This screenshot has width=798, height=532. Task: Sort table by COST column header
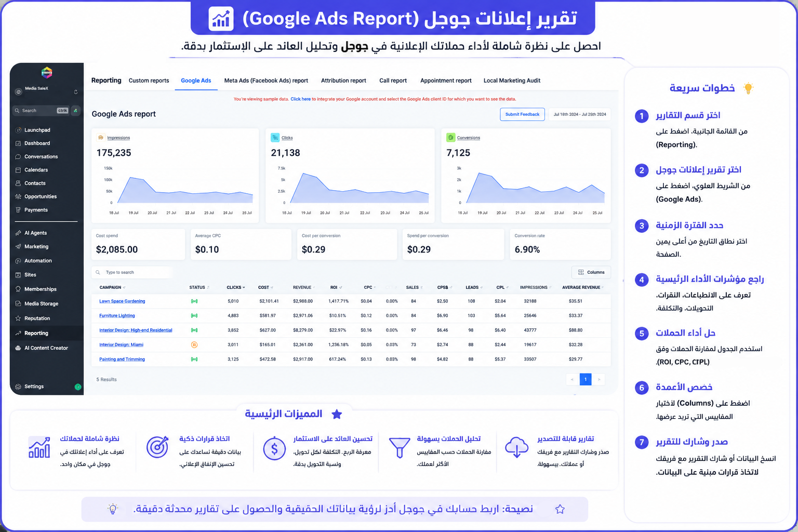pos(265,287)
